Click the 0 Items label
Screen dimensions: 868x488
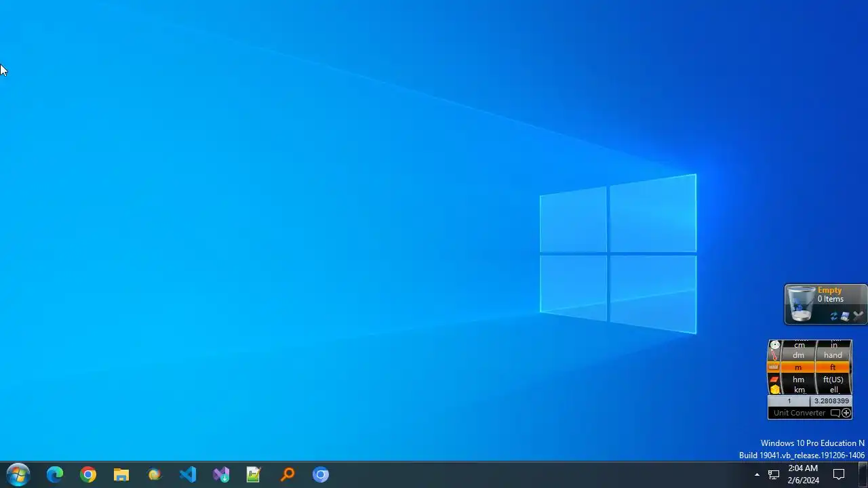[x=831, y=299]
